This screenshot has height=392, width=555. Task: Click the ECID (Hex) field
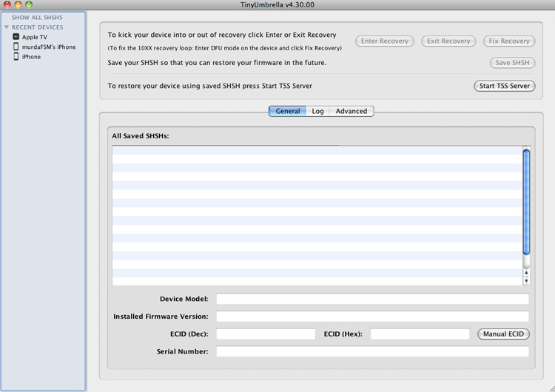point(420,334)
